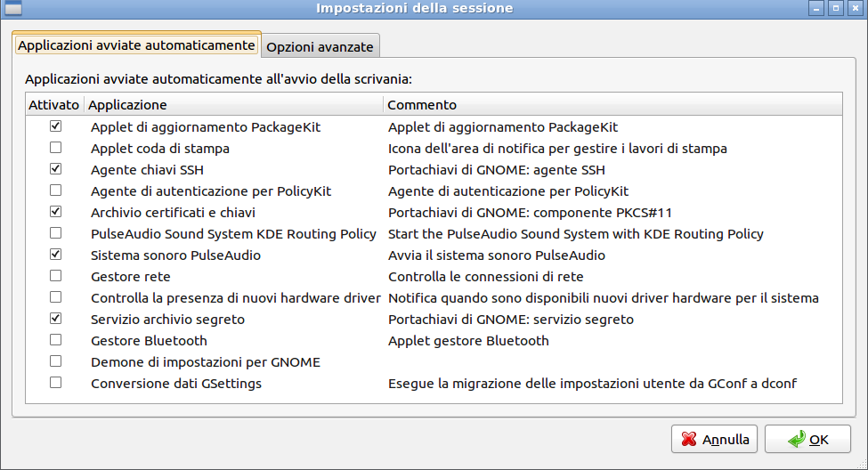868x470 pixels.
Task: Uncheck Archivio certificati e chiavi
Action: point(56,212)
